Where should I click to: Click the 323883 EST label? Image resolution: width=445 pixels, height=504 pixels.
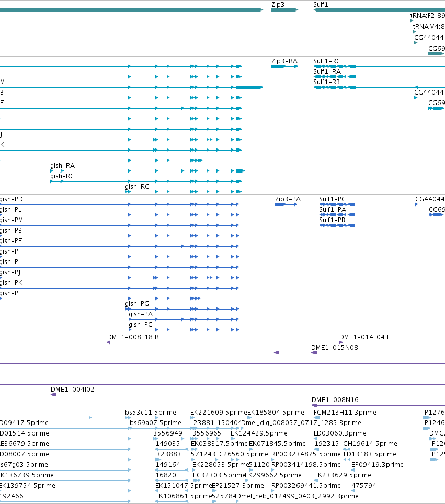click(x=168, y=454)
